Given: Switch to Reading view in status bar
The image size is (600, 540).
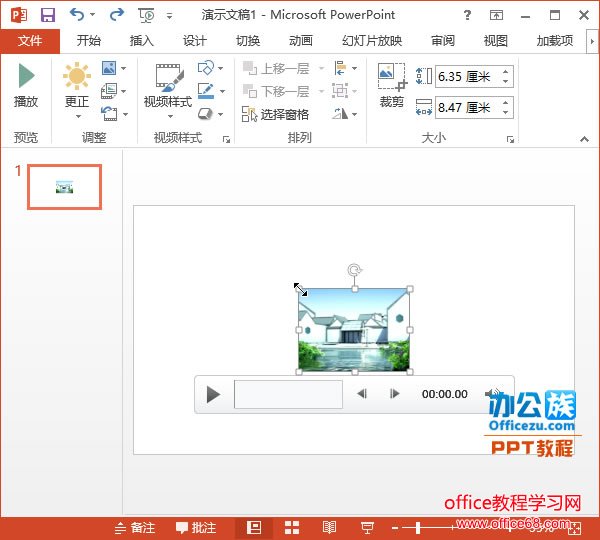Looking at the screenshot, I should click(x=329, y=527).
